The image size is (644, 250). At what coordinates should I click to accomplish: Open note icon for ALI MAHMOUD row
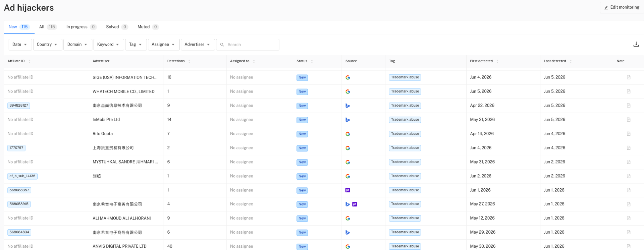(629, 218)
